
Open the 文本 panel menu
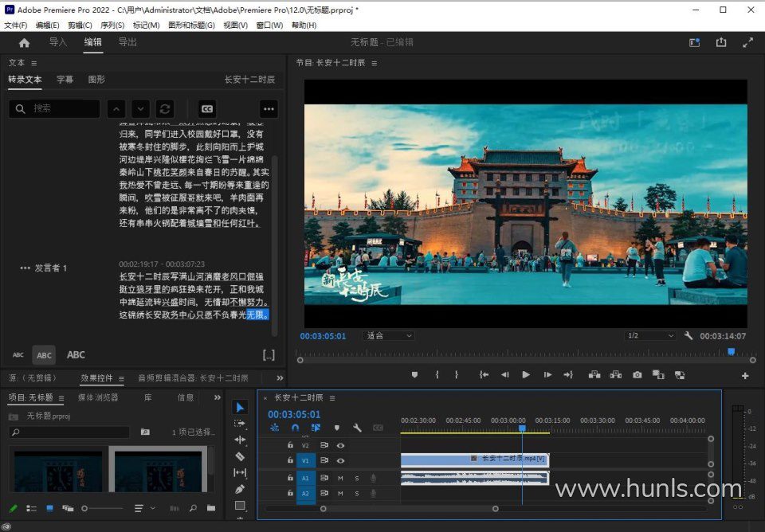point(33,63)
